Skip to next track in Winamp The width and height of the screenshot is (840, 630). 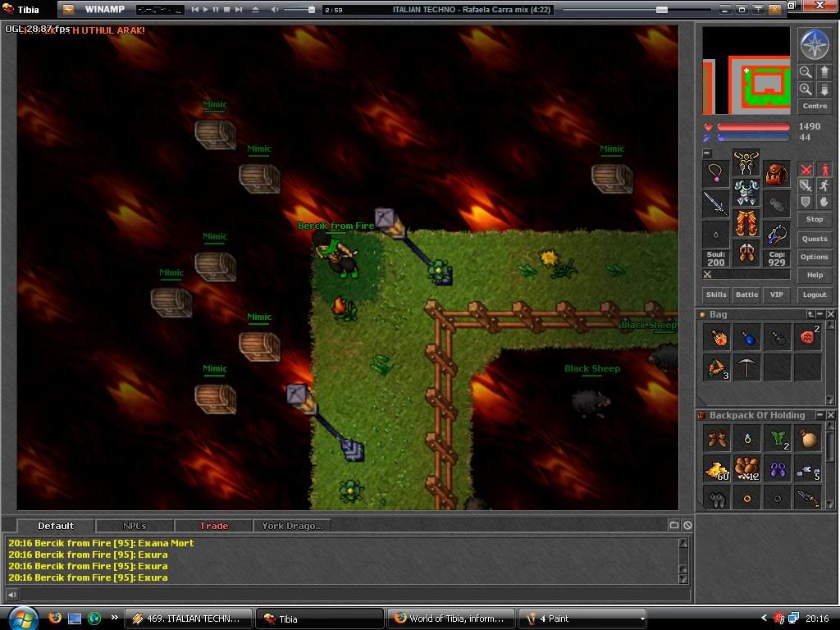click(239, 10)
